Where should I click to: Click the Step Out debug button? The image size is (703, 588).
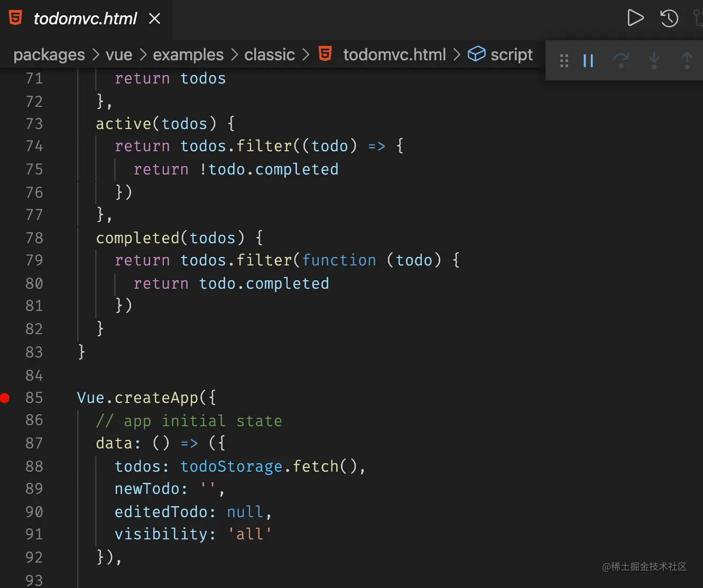tap(687, 60)
